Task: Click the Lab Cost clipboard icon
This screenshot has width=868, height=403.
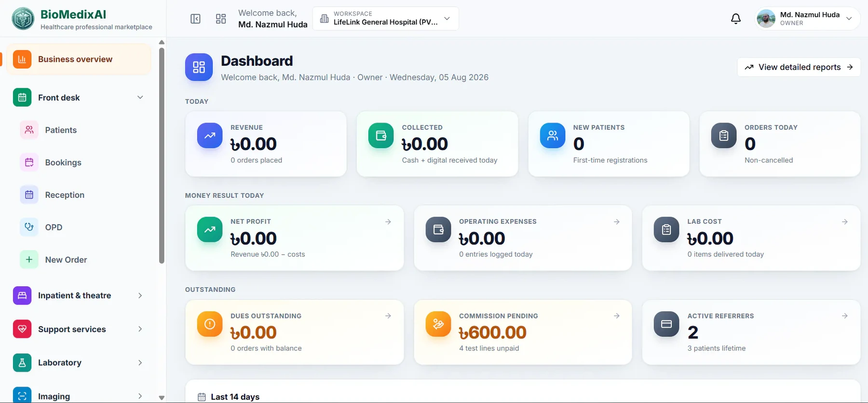Action: [x=666, y=230]
